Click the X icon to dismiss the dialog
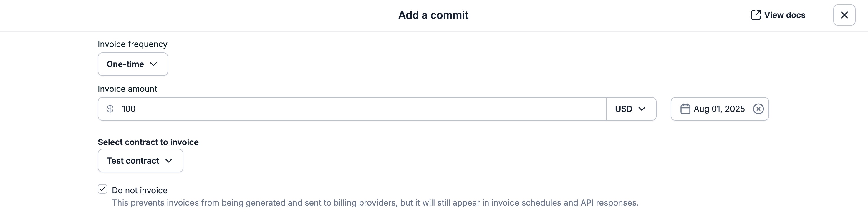 pyautogui.click(x=844, y=15)
